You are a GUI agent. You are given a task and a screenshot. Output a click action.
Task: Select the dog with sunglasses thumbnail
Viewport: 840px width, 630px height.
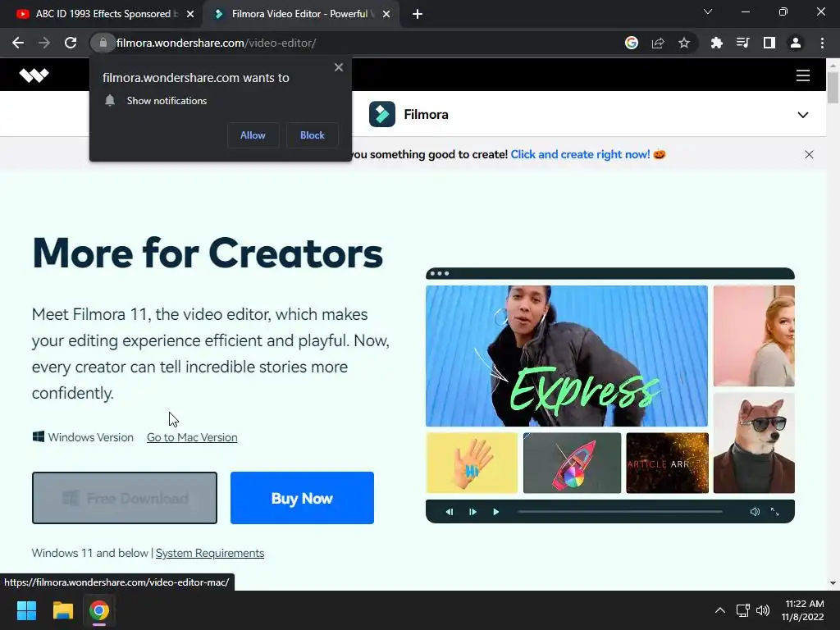[x=754, y=443]
